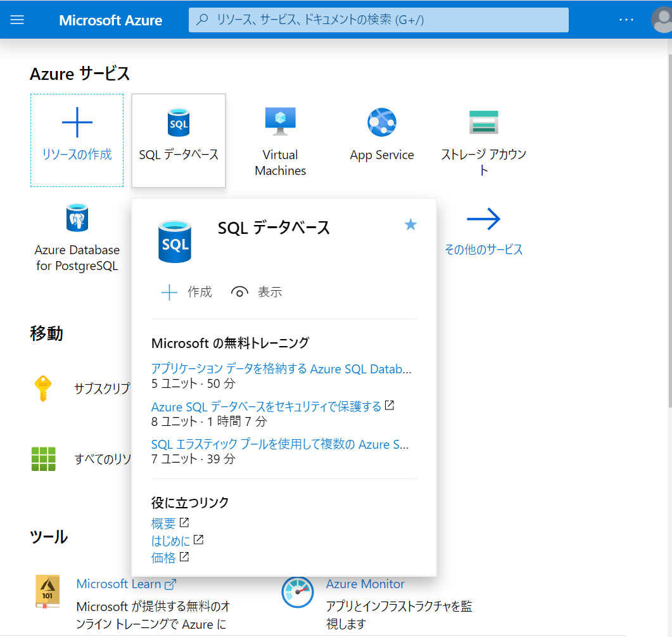Expand その他のサービス with the arrow

pos(483,219)
